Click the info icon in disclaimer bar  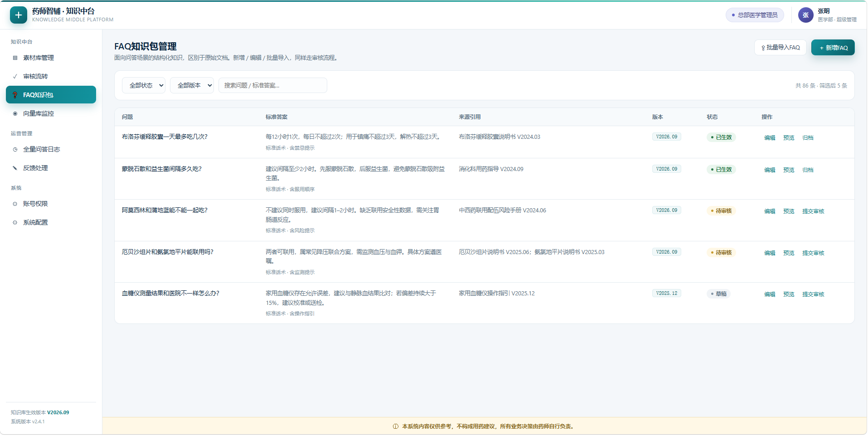(395, 426)
